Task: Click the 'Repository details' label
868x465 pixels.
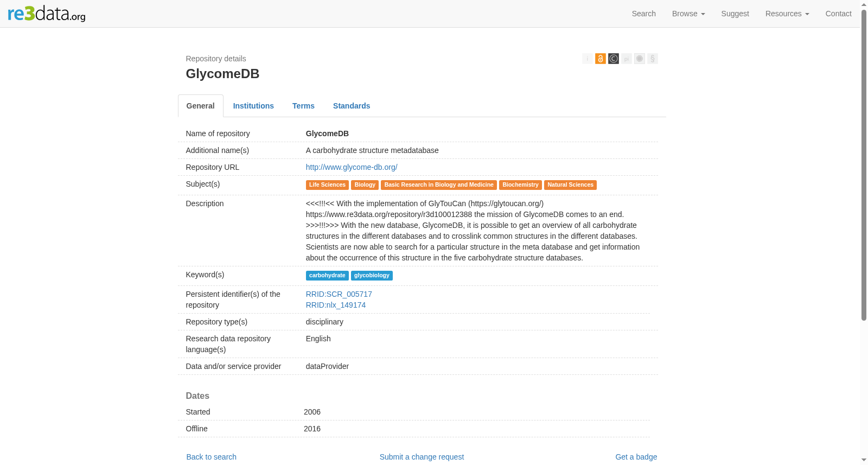Action: tap(216, 59)
